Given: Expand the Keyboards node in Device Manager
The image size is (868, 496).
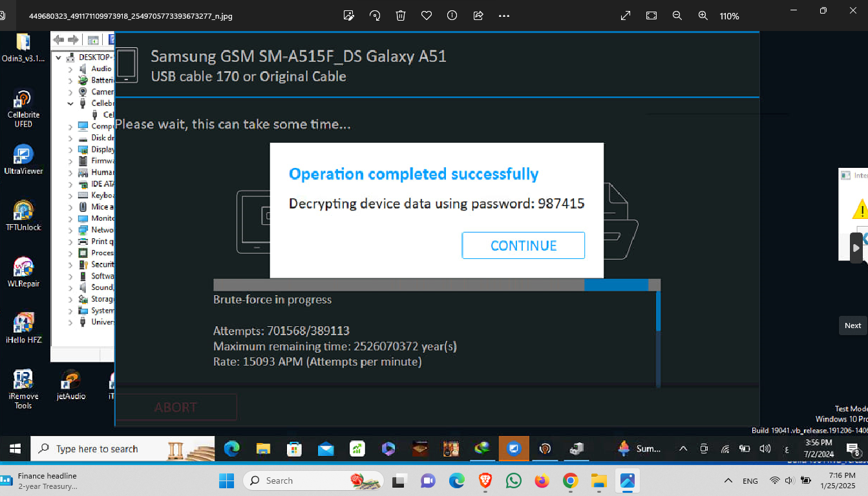Looking at the screenshot, I should tap(70, 195).
